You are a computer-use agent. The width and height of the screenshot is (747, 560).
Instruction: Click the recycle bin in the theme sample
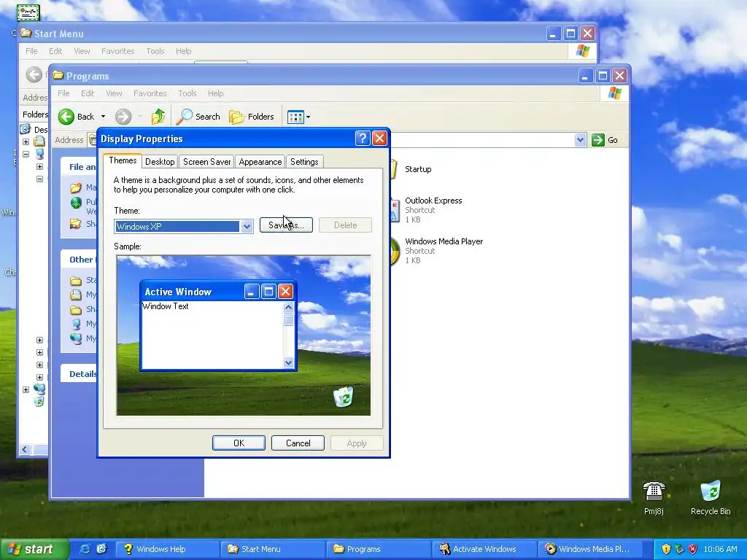coord(343,397)
